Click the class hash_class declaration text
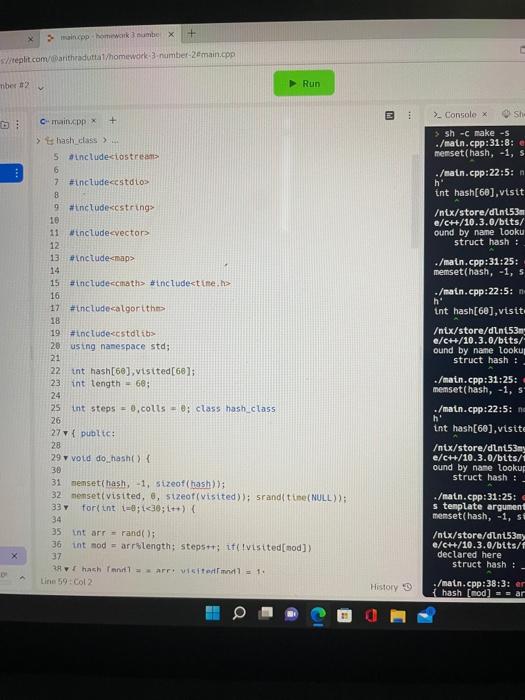This screenshot has height=700, width=525. tap(235, 408)
